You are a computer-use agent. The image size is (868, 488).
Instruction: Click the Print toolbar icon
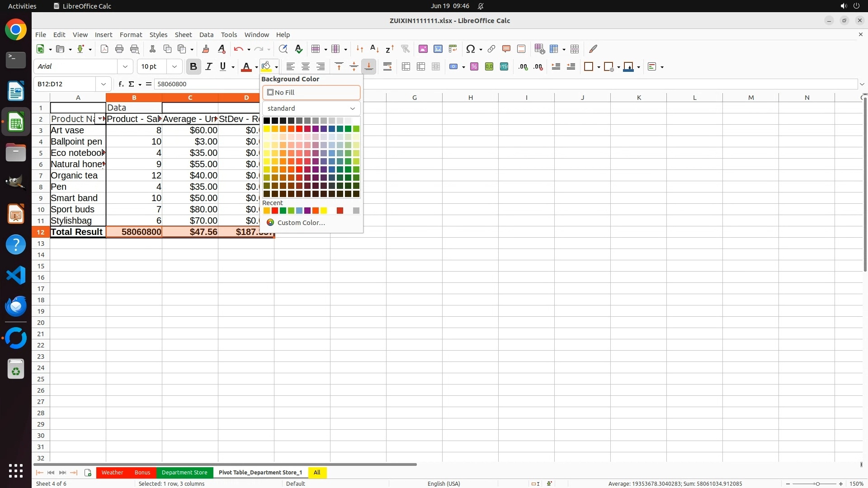[x=119, y=49]
